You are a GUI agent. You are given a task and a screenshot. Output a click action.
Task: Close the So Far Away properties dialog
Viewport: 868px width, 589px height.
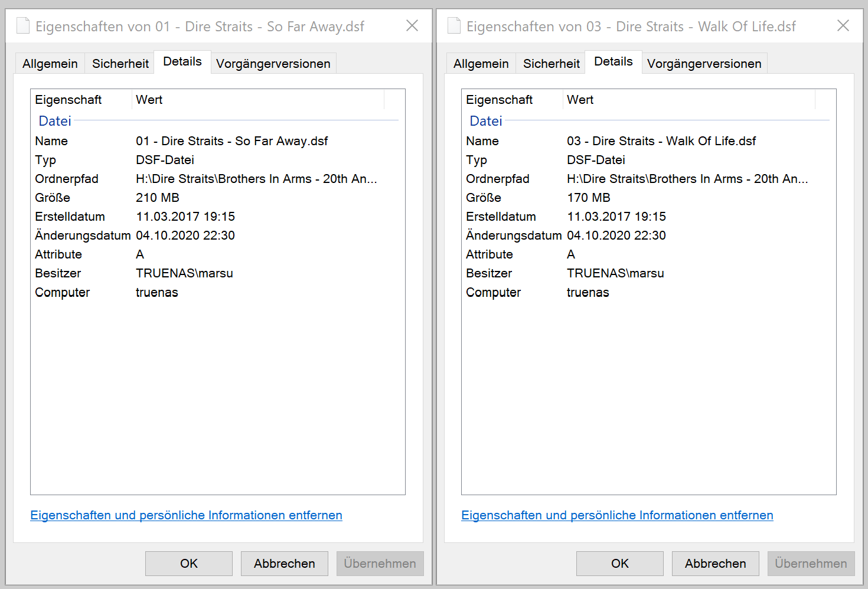pos(412,25)
